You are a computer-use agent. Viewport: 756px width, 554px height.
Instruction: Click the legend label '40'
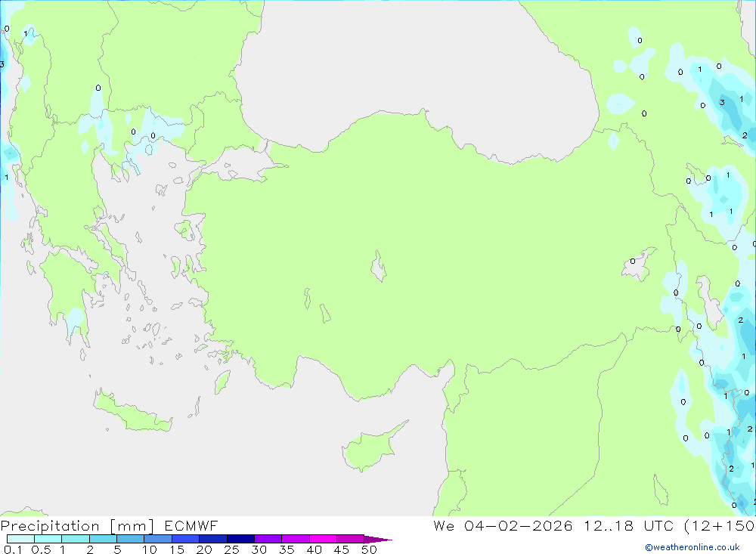pyautogui.click(x=314, y=549)
